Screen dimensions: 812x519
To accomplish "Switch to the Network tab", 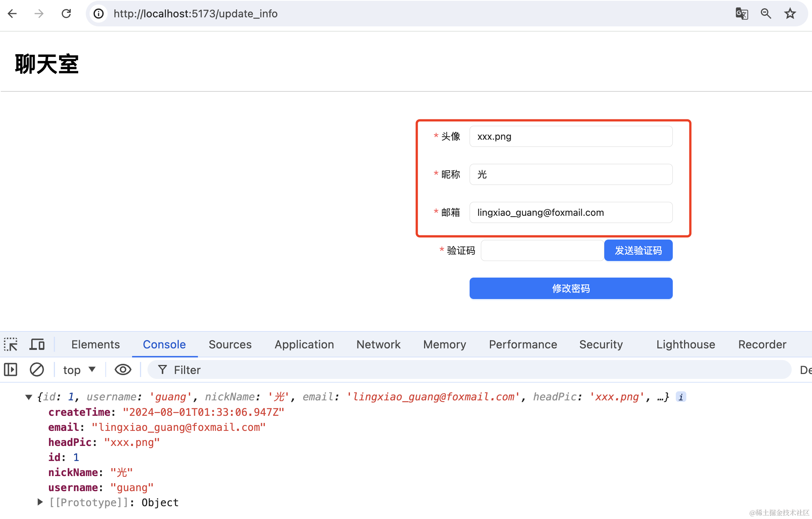I will pyautogui.click(x=378, y=344).
